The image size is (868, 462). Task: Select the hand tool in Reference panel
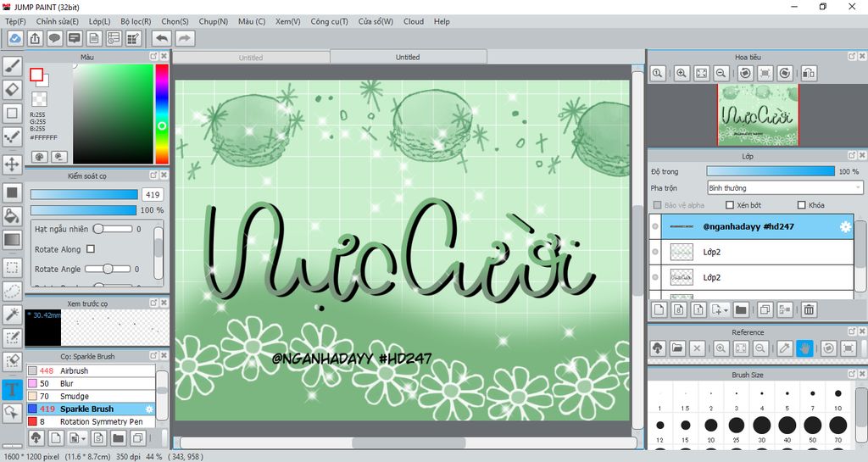tap(804, 348)
